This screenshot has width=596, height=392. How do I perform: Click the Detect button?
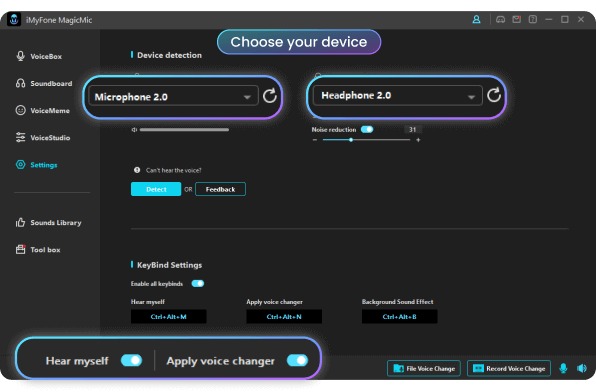pyautogui.click(x=156, y=189)
